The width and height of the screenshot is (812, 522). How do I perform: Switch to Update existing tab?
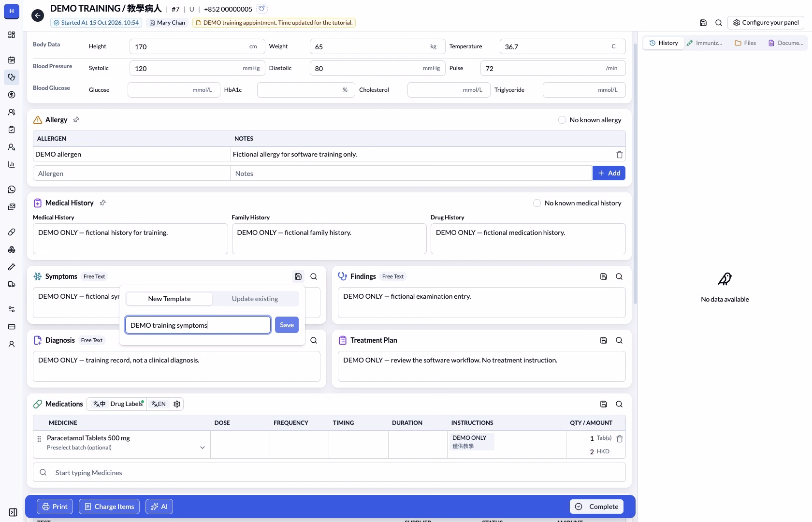255,299
